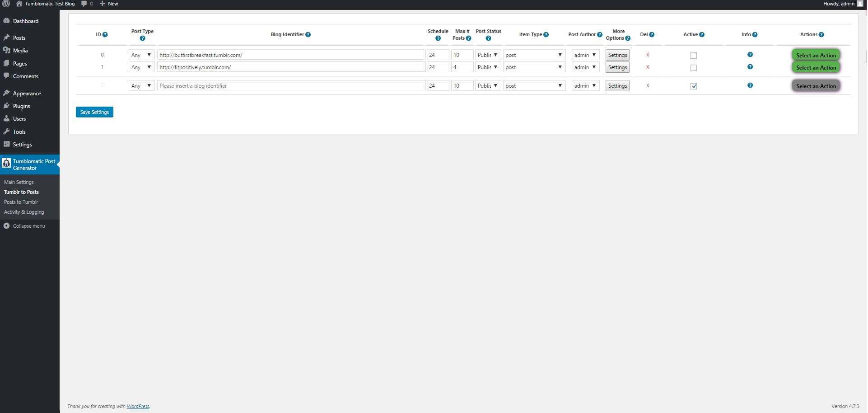View info icon for fitpositively rule
Screen dimensions: 868x413
pyautogui.click(x=750, y=67)
